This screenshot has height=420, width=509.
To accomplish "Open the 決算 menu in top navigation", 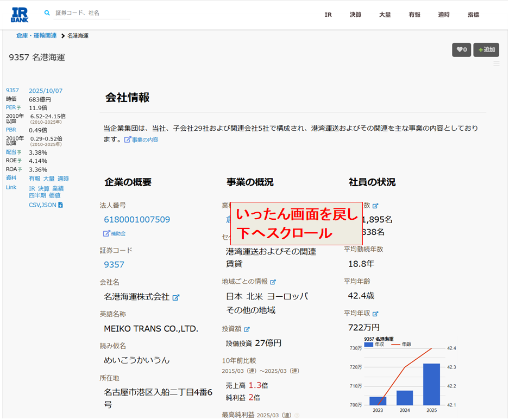I will pos(355,15).
